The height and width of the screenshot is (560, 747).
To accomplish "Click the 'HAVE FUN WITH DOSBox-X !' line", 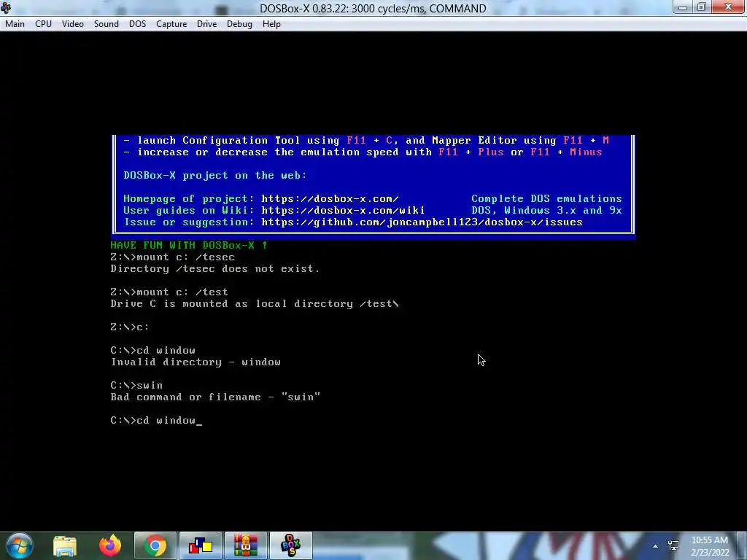I will (189, 245).
